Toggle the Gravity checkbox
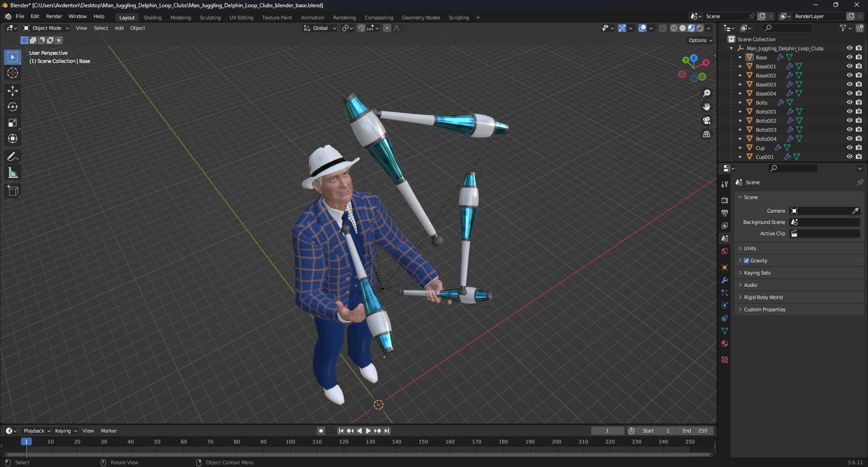 coord(746,261)
